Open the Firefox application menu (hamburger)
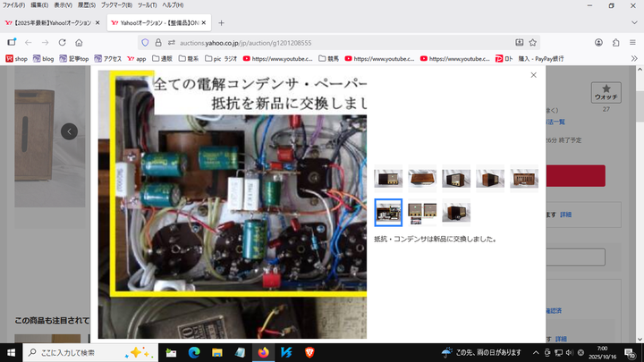 pos(633,42)
